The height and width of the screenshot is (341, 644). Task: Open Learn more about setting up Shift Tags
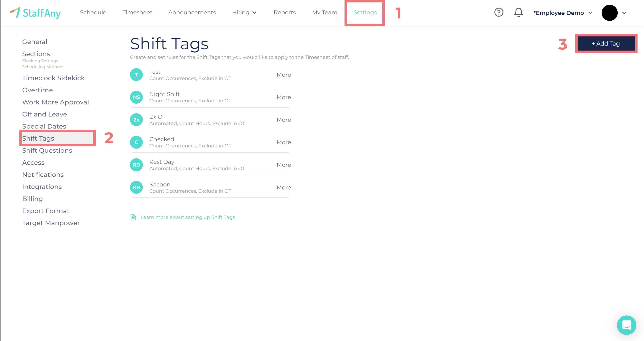coord(188,217)
